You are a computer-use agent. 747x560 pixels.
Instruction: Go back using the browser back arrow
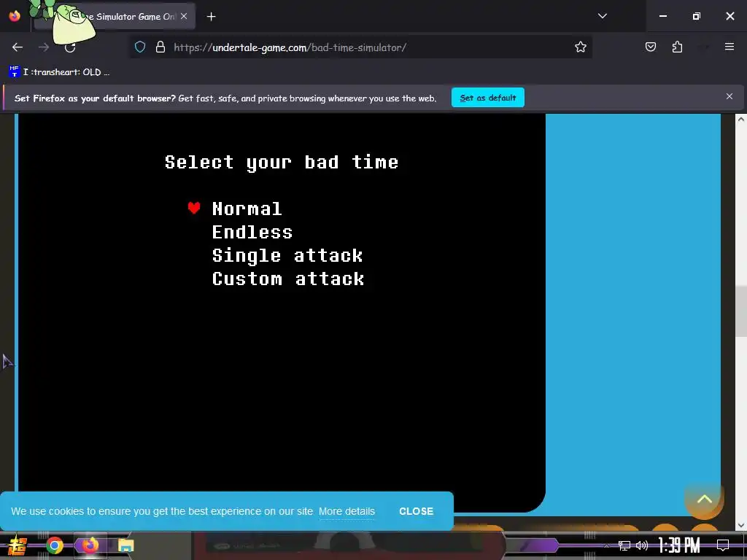click(x=18, y=47)
